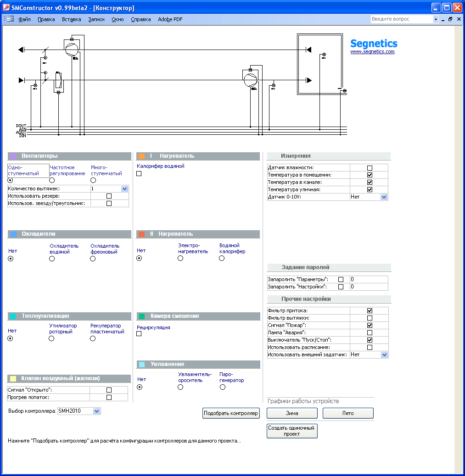The width and height of the screenshot is (465, 476).
Task: Click the Введите вопрос input field
Action: click(x=402, y=19)
